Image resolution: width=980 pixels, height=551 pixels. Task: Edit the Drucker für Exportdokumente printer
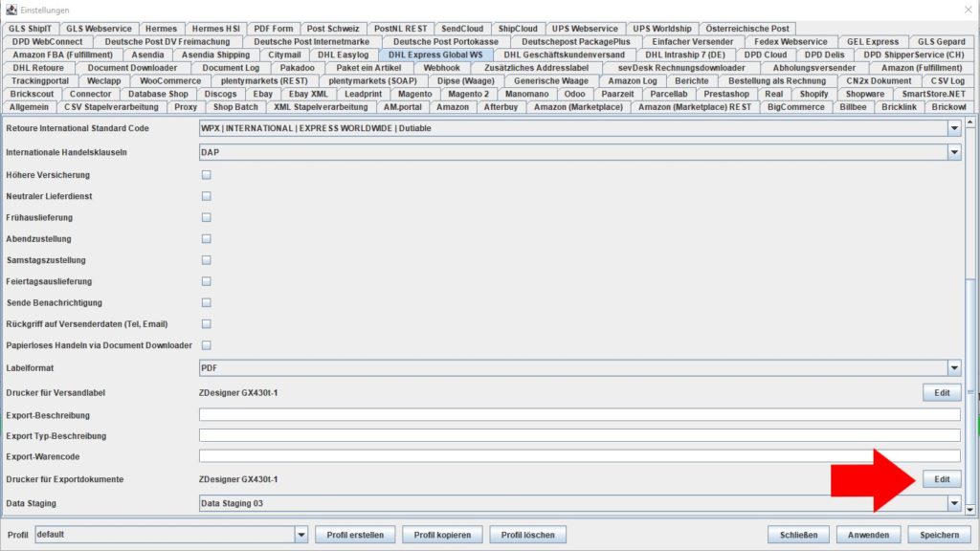click(x=942, y=479)
